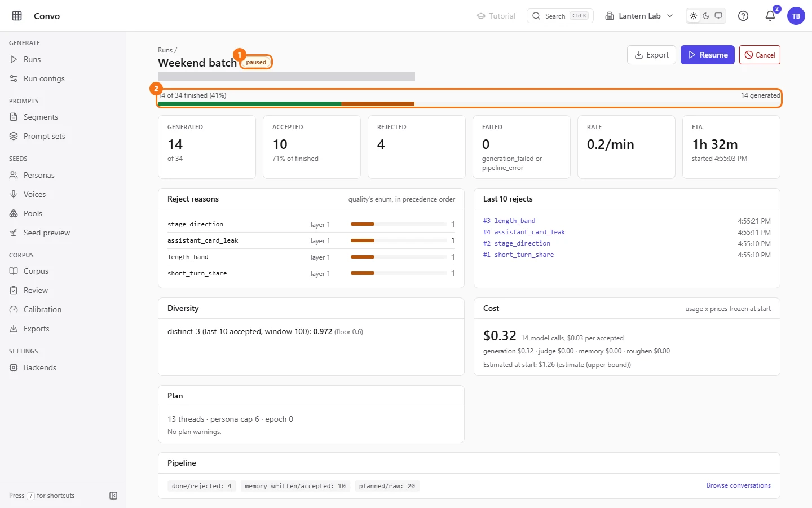Image resolution: width=812 pixels, height=508 pixels.
Task: Switch to system theme
Action: point(718,16)
